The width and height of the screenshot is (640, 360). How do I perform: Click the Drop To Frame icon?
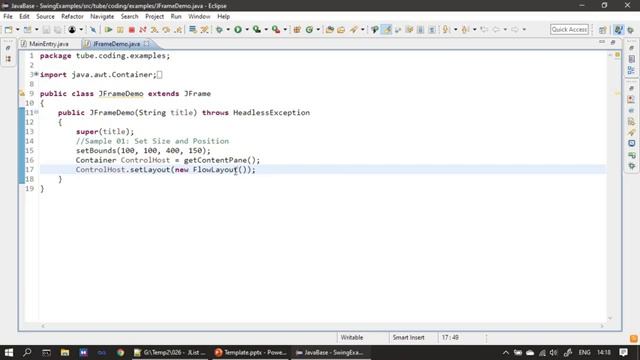pyautogui.click(x=193, y=30)
